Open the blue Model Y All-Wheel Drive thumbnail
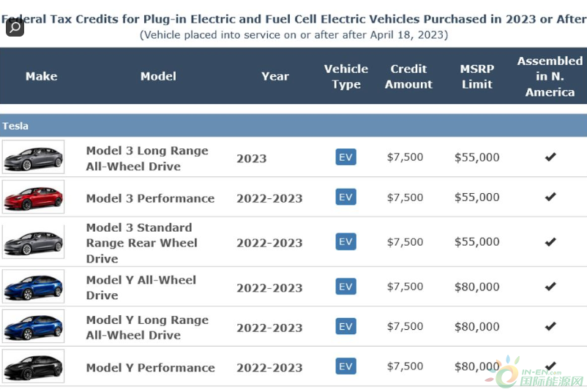This screenshot has width=587, height=392. point(33,286)
